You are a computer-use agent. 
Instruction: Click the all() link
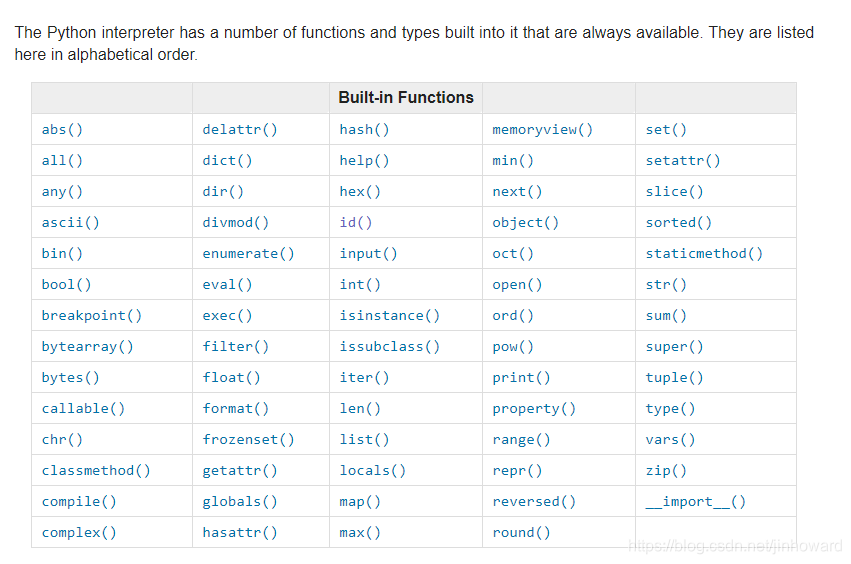point(62,160)
